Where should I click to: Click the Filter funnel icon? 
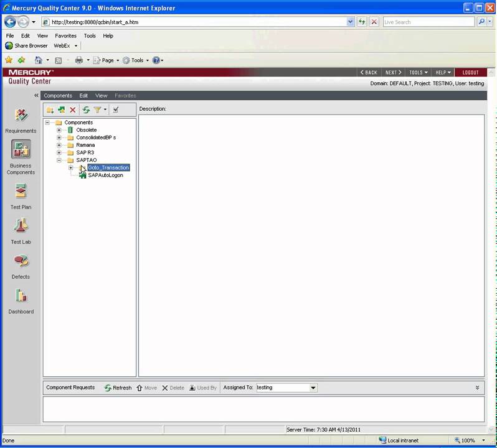97,110
